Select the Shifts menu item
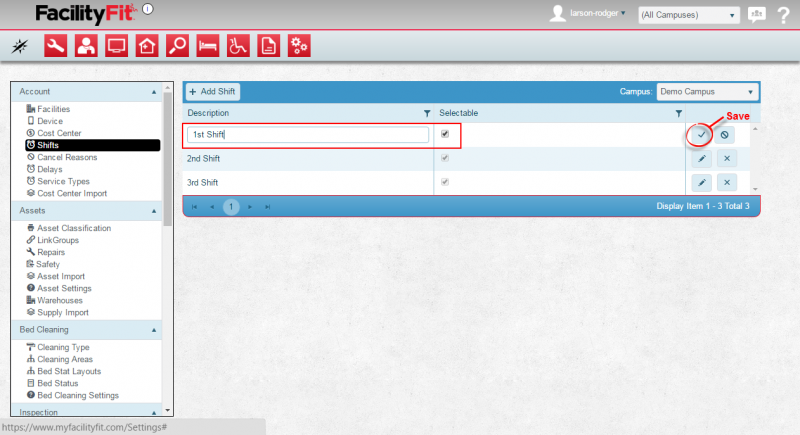This screenshot has width=800, height=435. pos(92,145)
